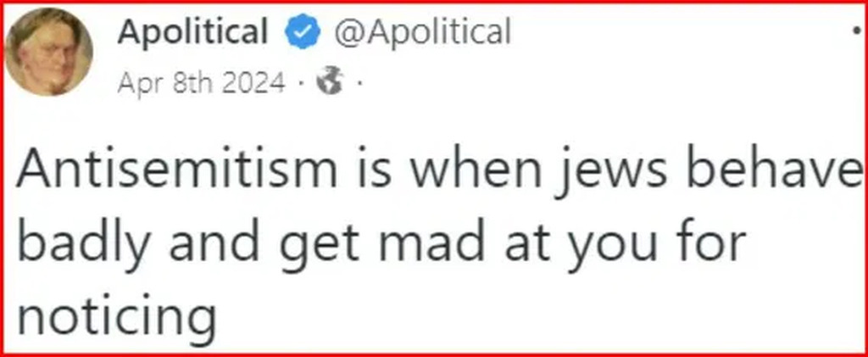Click the word 'when' in the post

pyautogui.click(x=465, y=171)
